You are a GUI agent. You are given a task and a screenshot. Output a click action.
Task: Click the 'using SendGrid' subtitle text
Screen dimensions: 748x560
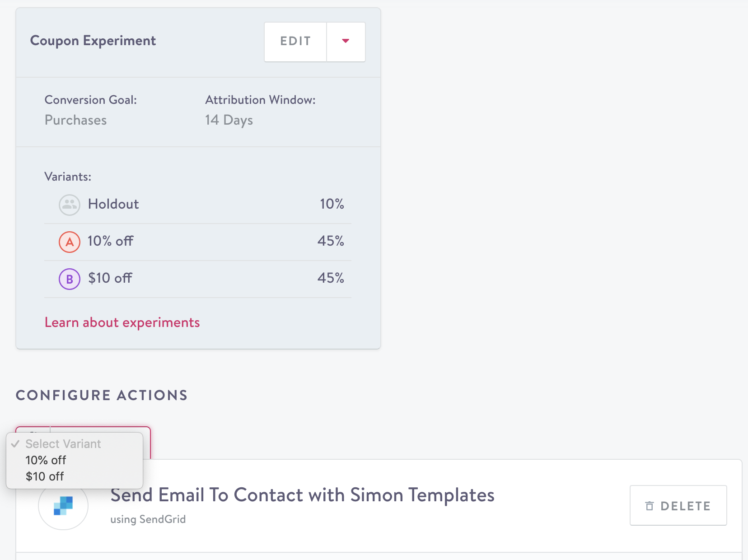tap(148, 519)
